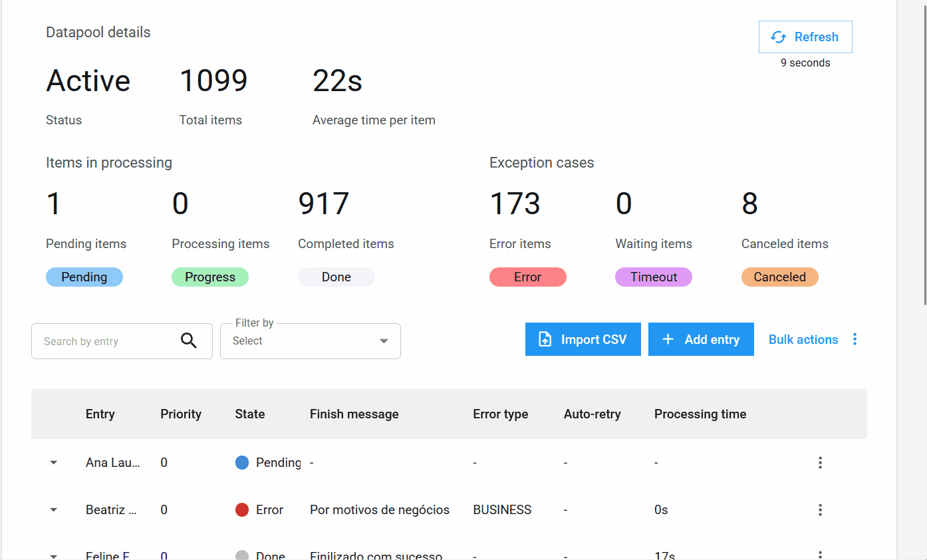Click the Processing time column header

click(700, 414)
